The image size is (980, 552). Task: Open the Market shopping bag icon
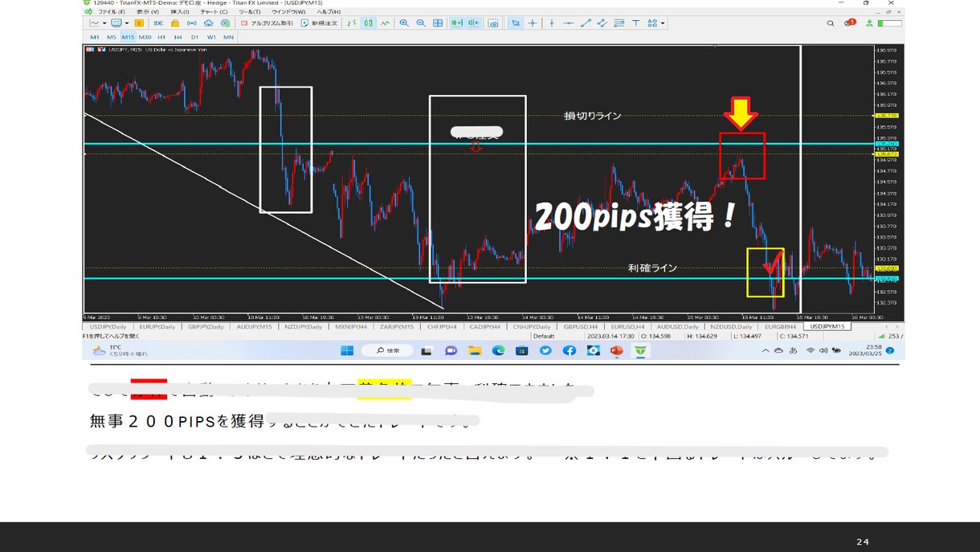coord(175,23)
